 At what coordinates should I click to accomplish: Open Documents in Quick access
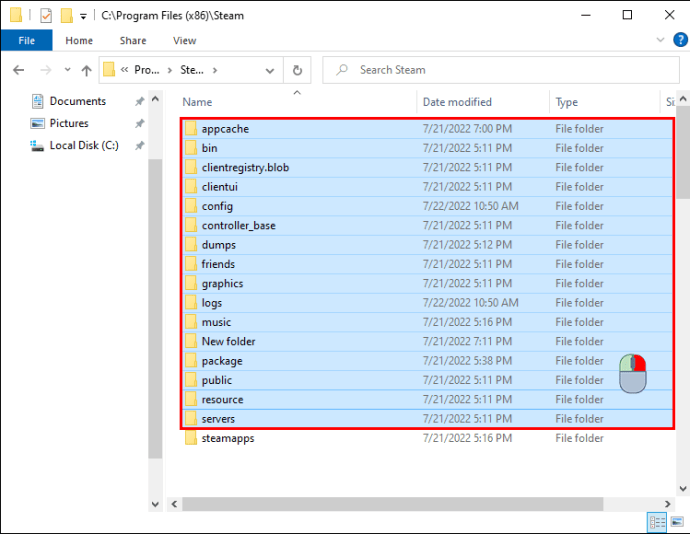point(78,101)
